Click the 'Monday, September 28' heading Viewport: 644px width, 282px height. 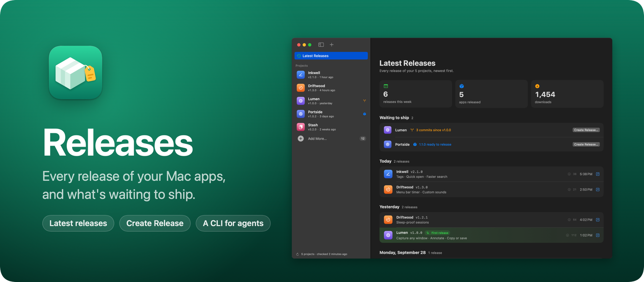point(402,252)
